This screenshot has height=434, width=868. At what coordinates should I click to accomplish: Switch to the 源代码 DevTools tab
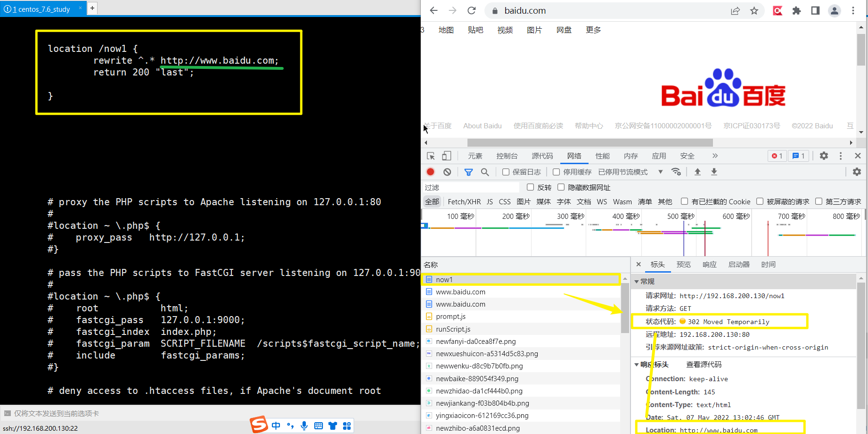point(542,156)
